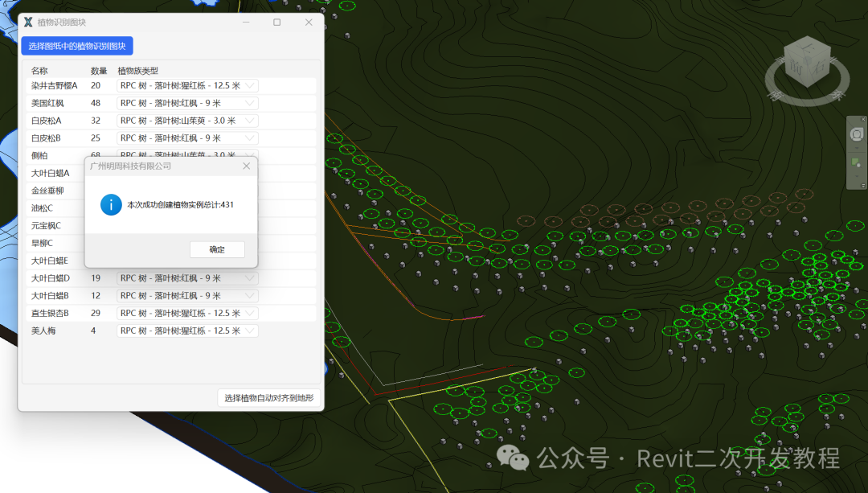
Task: Expand the steering wheel options arrow
Action: coord(857,148)
